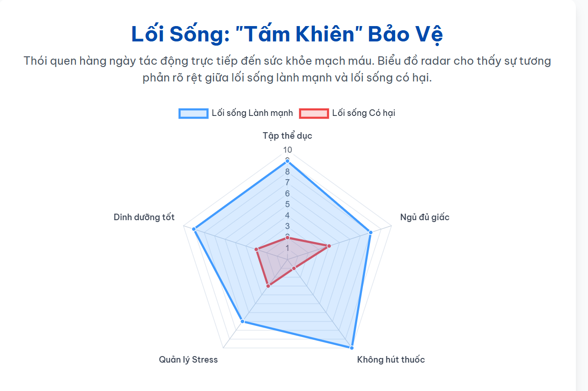Click the "Dinh dưỡng tốt" axis label

coord(144,217)
